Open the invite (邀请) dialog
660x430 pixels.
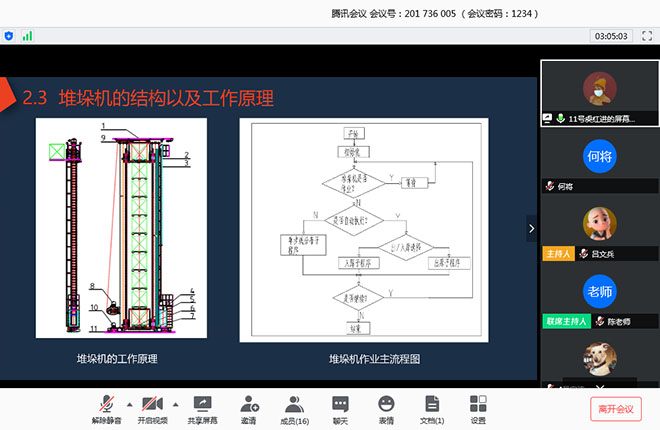click(250, 409)
